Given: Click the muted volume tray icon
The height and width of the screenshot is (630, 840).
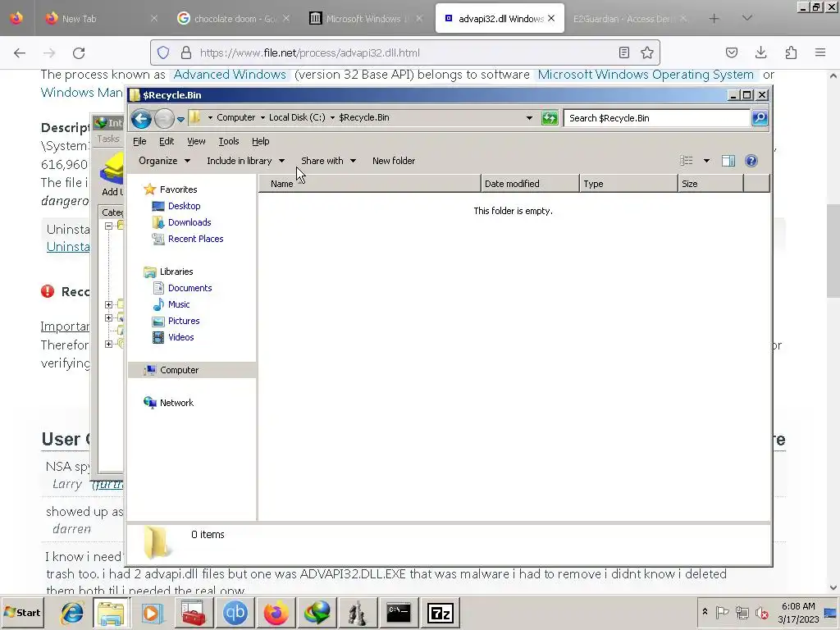Looking at the screenshot, I should (x=761, y=612).
